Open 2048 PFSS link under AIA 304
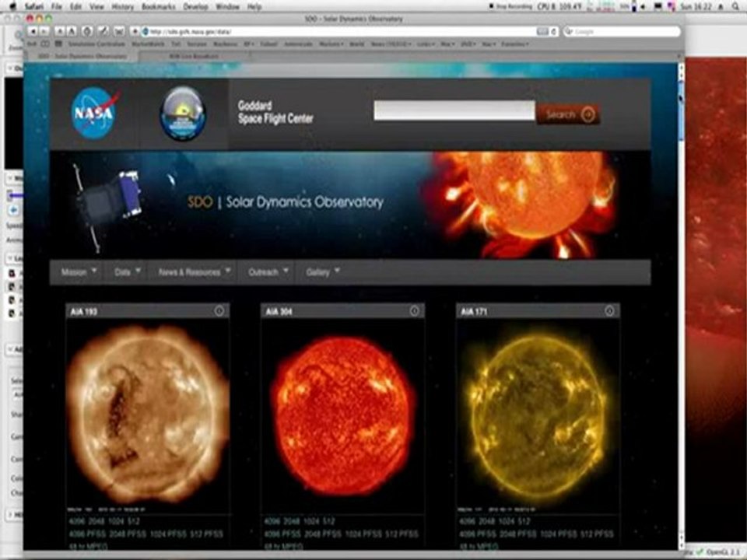This screenshot has width=747, height=560. click(323, 534)
